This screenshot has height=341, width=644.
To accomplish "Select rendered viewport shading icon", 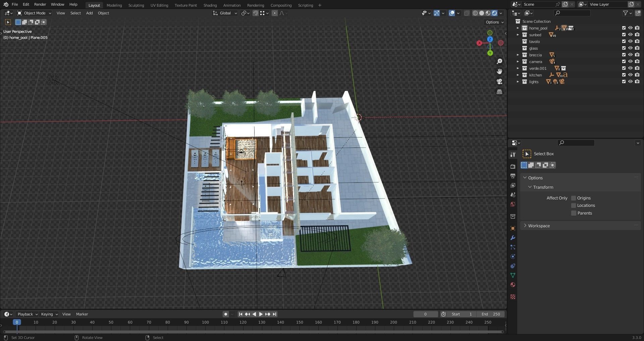I will [x=494, y=13].
